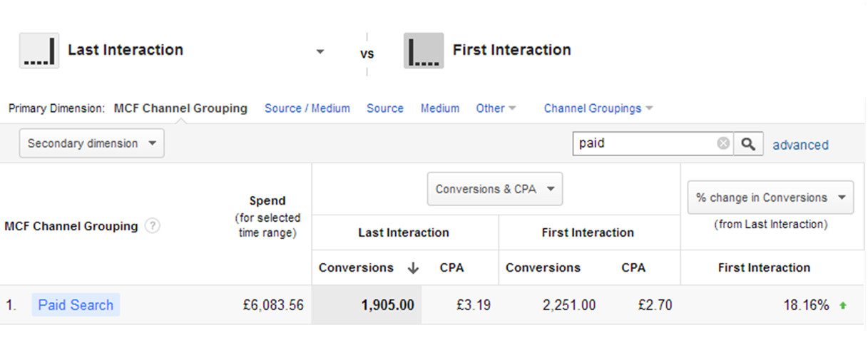The height and width of the screenshot is (338, 868).
Task: Clear the search box with the X icon
Action: tap(723, 143)
